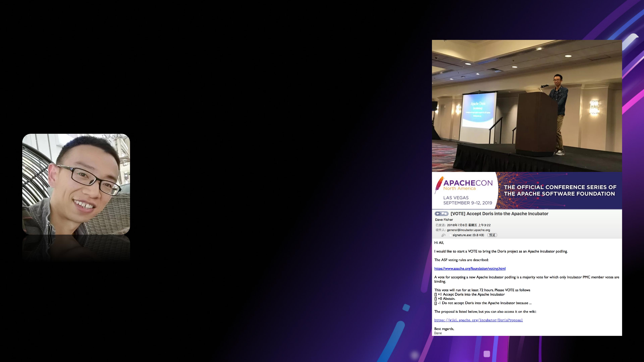
Task: Click the signature.asc file icon
Action: pos(450,235)
